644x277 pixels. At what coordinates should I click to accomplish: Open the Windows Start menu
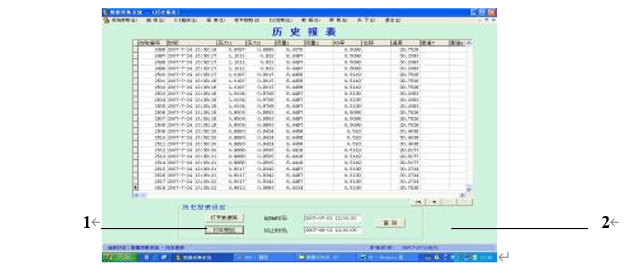point(113,257)
